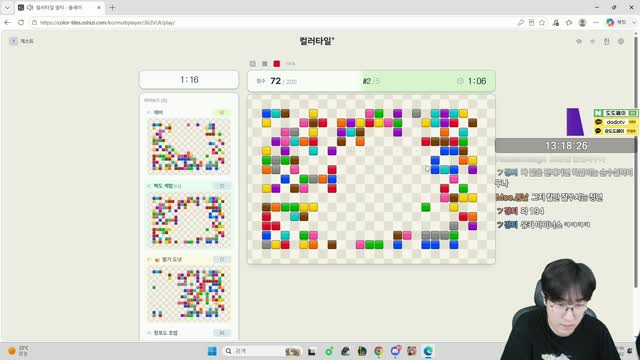Select the gray tile style option
The image size is (640, 360).
(264, 64)
